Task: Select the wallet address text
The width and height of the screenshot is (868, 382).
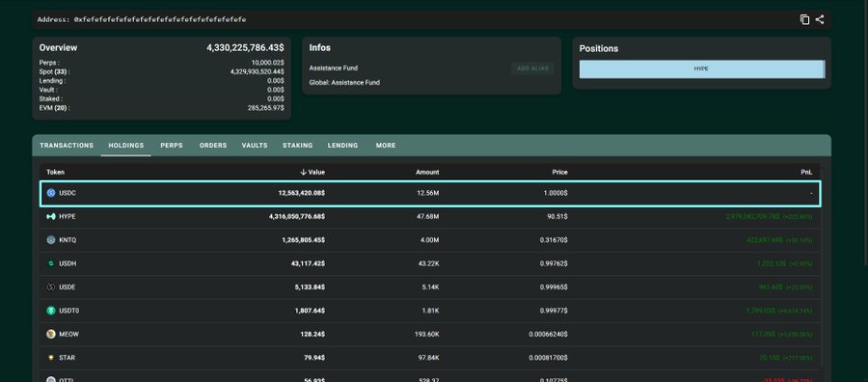Action: pos(160,19)
